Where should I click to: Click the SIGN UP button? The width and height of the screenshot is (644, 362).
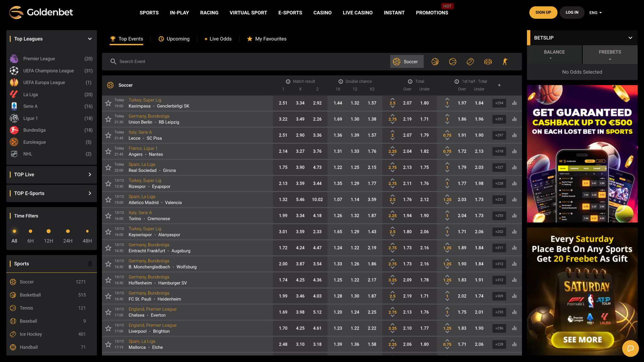(x=543, y=12)
